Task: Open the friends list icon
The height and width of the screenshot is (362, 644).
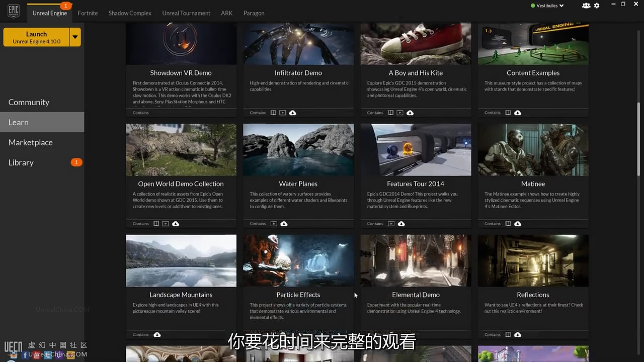Action: coord(586,6)
